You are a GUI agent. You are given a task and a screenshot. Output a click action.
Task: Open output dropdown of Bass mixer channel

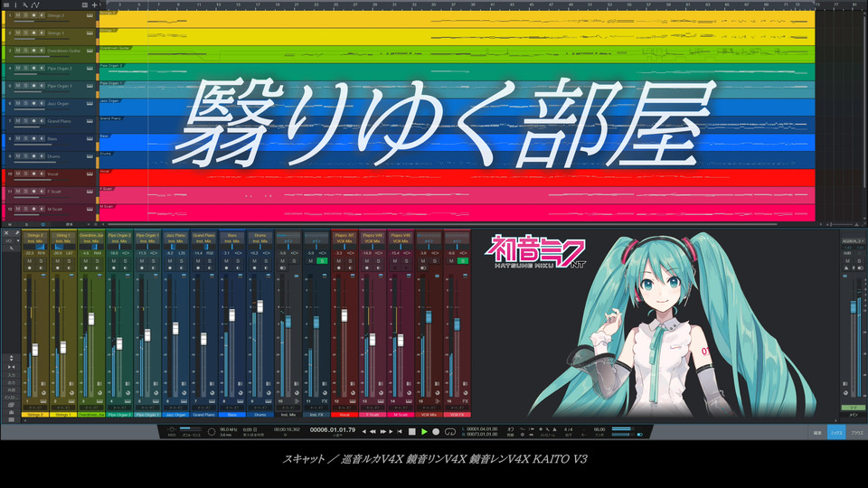232,241
